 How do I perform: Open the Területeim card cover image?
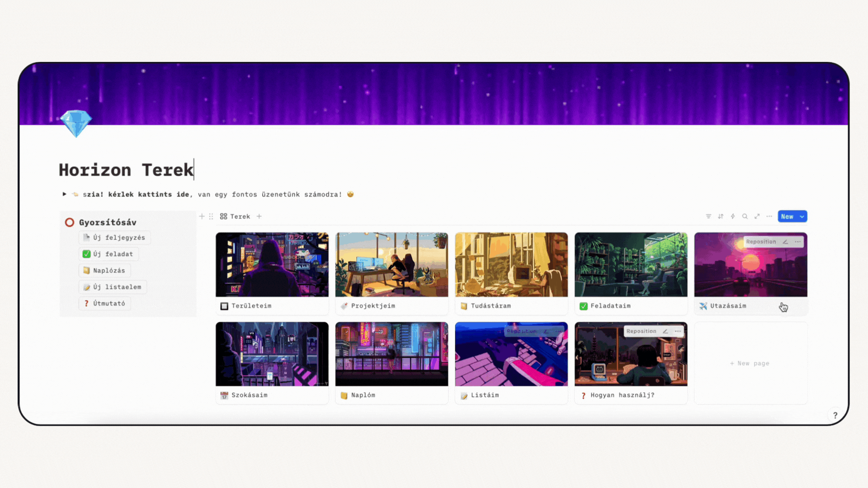[272, 265]
